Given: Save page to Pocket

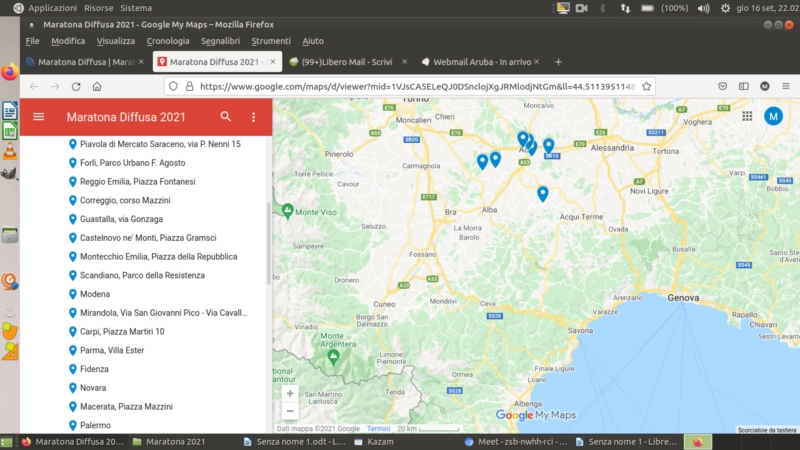Looking at the screenshot, I should coord(722,86).
